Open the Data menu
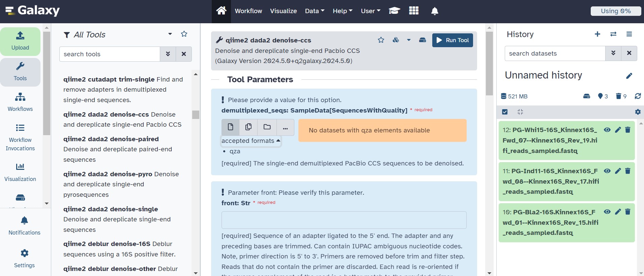 (x=315, y=11)
